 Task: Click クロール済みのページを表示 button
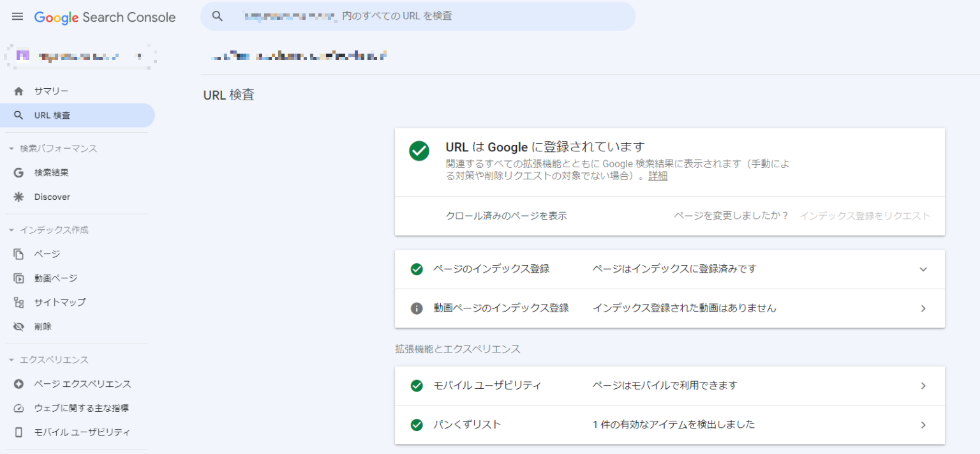point(506,216)
